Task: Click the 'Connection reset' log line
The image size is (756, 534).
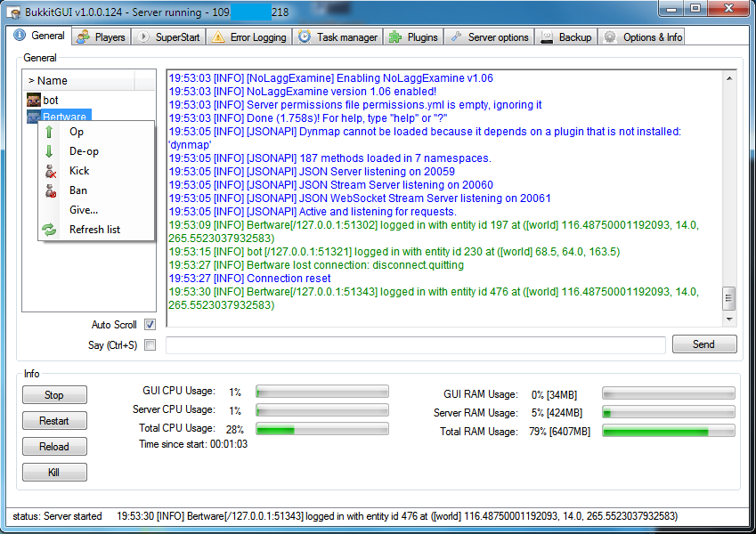Action: coord(249,279)
